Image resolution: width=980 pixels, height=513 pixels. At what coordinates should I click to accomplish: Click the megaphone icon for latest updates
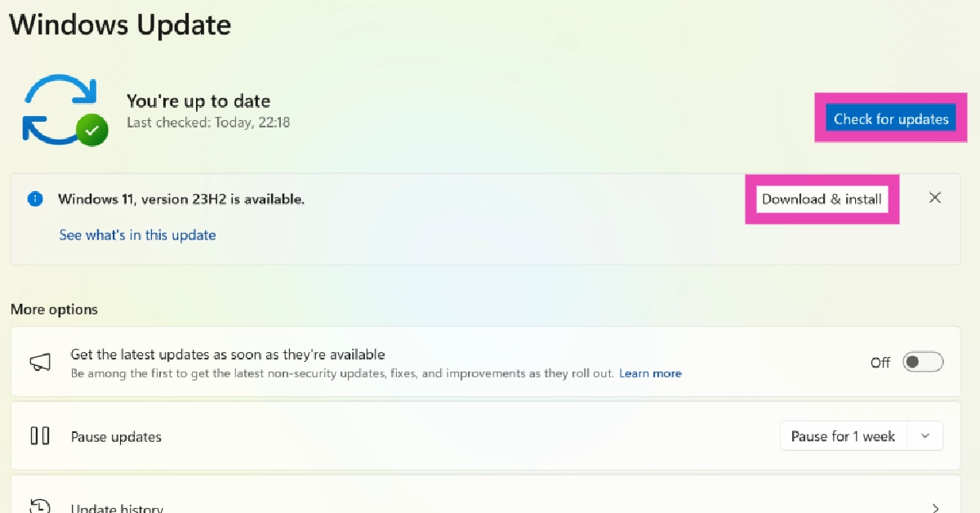[x=40, y=362]
